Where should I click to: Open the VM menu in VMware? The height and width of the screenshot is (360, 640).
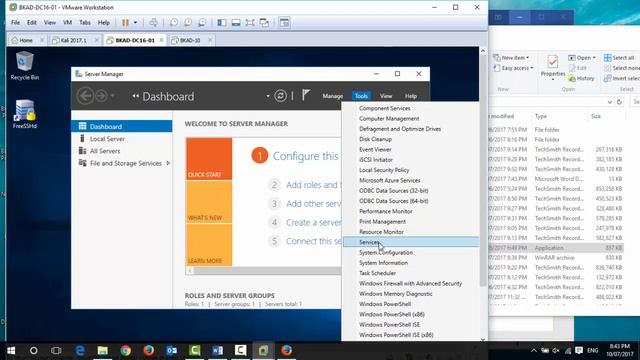pos(67,22)
